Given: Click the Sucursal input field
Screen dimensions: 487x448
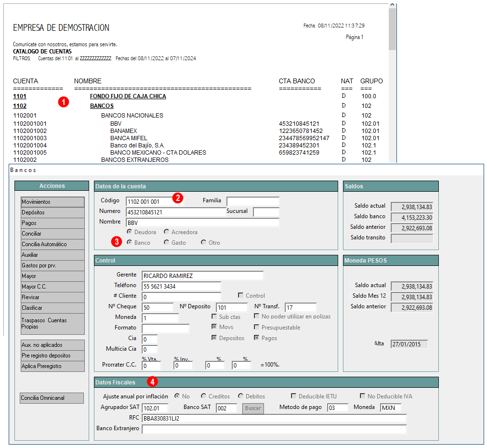Looking at the screenshot, I should [x=266, y=212].
